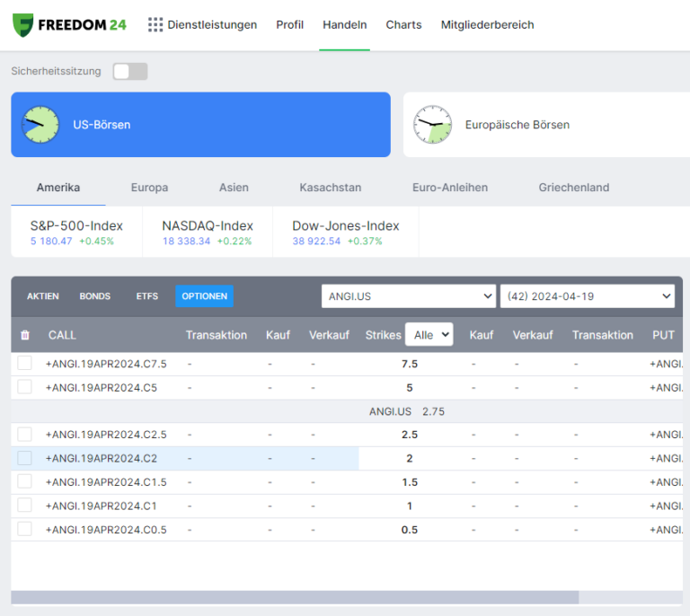The image size is (690, 616).
Task: Open the 2024-04-19 expiry date dropdown
Action: coord(587,296)
